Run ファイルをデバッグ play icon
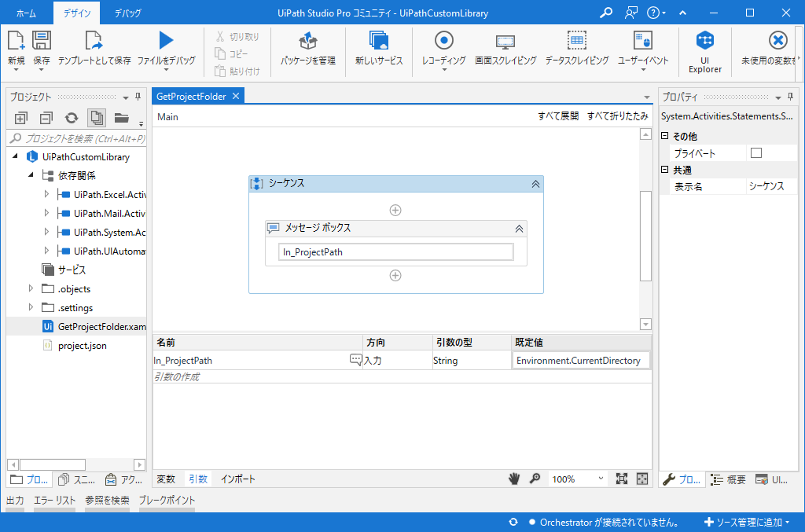The width and height of the screenshot is (805, 532). 166,41
